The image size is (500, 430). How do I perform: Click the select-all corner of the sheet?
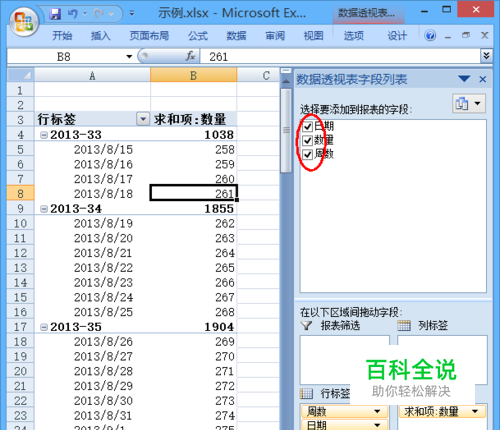pyautogui.click(x=20, y=75)
